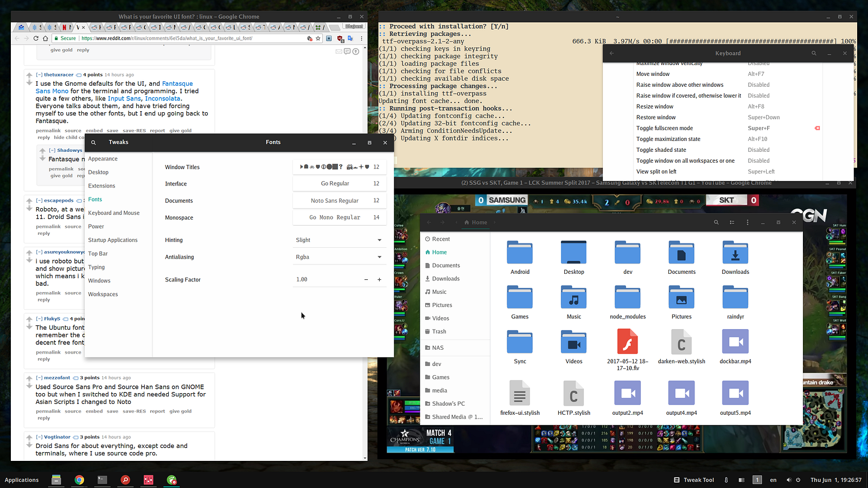868x488 pixels.
Task: Click the Chrome address bar URL
Action: point(167,38)
